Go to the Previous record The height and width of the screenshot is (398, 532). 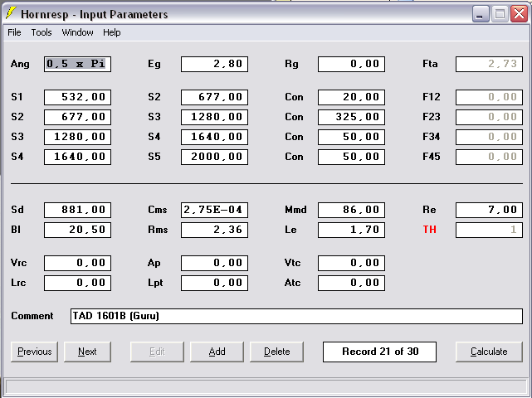tap(34, 352)
